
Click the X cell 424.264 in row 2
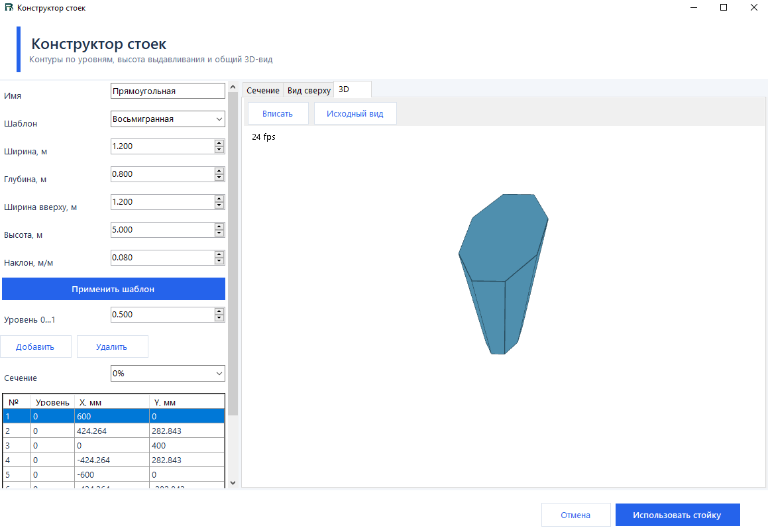[x=112, y=431]
